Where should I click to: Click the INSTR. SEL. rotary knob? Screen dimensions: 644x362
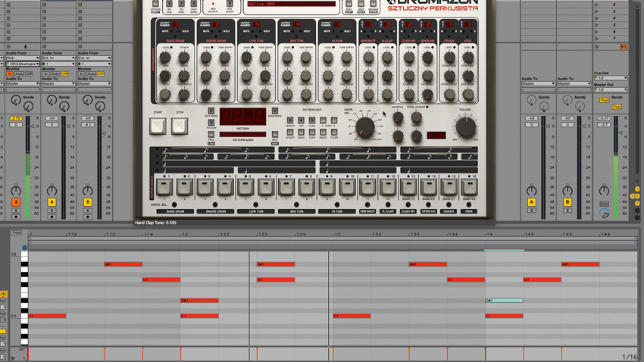click(364, 128)
